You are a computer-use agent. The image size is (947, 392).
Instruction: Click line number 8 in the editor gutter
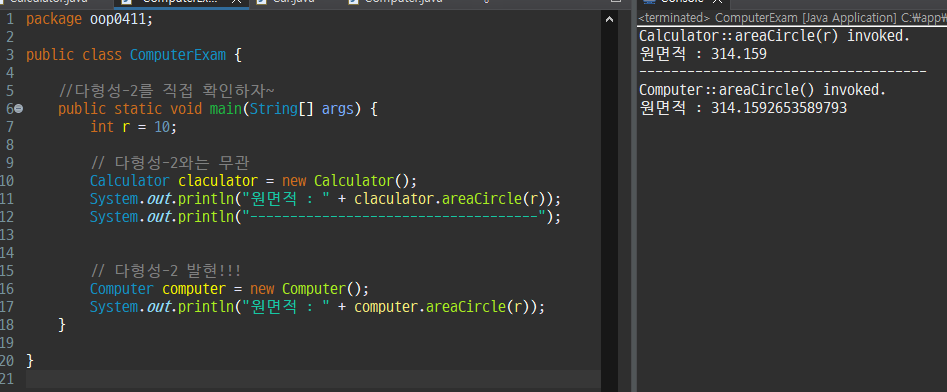(10, 145)
